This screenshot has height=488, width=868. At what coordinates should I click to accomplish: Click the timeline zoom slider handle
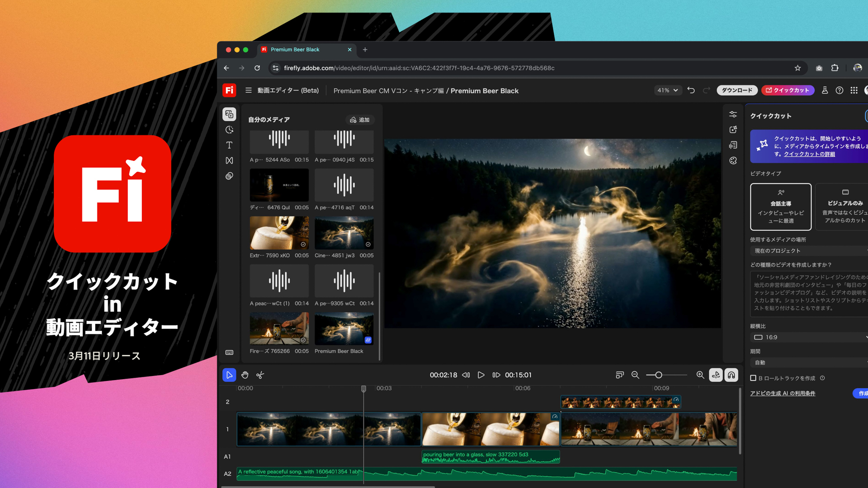point(659,375)
